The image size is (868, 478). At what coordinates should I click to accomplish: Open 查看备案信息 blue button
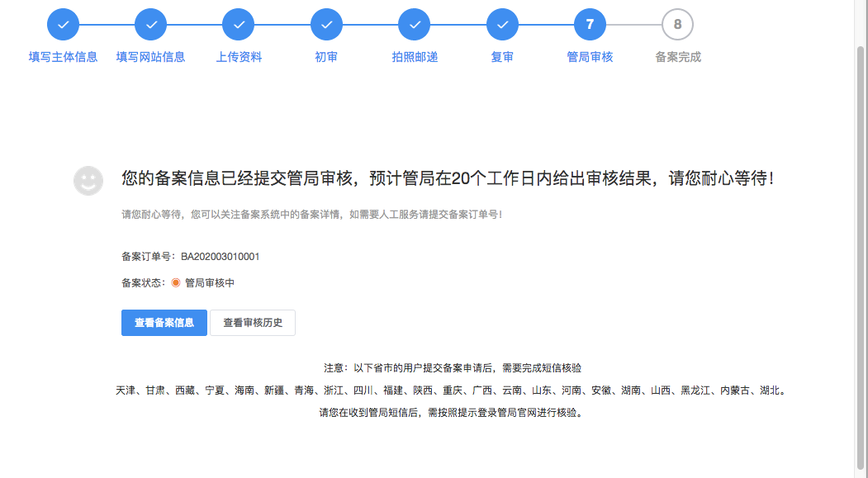click(164, 323)
